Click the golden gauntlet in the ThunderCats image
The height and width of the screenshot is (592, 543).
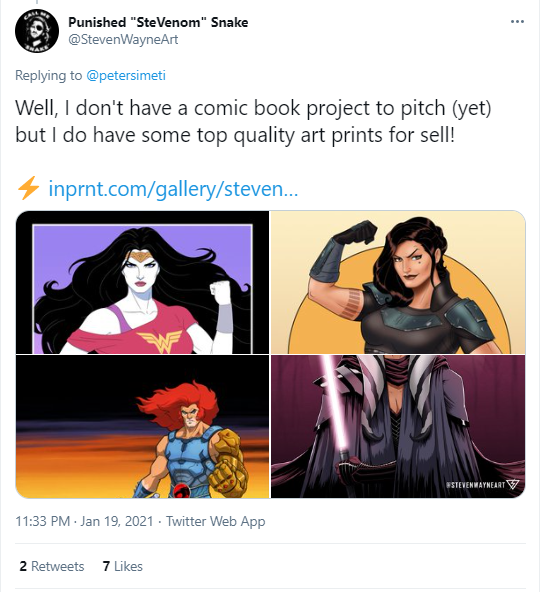pyautogui.click(x=227, y=465)
